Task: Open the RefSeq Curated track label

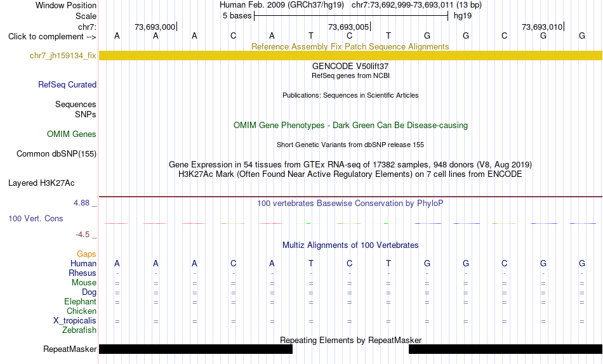Action: [67, 84]
